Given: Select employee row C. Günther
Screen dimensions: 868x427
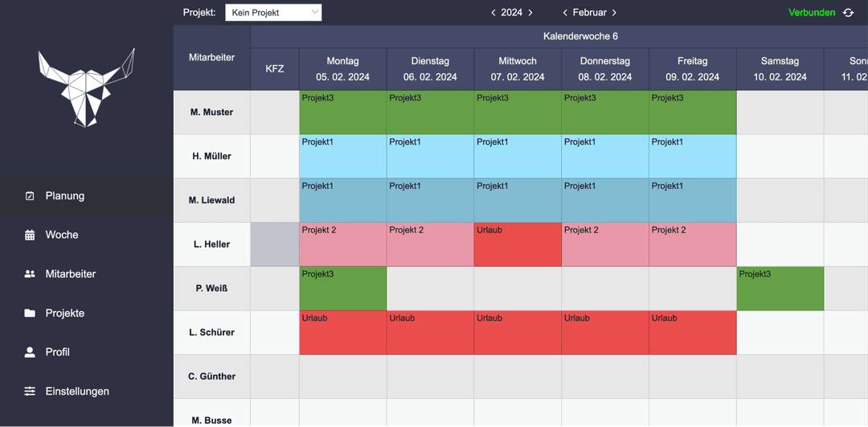Looking at the screenshot, I should tap(211, 376).
